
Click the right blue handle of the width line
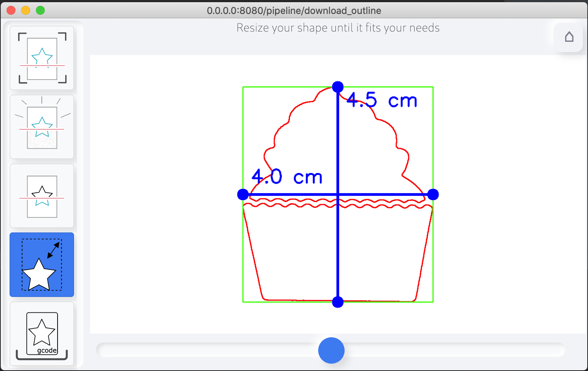[x=433, y=194]
